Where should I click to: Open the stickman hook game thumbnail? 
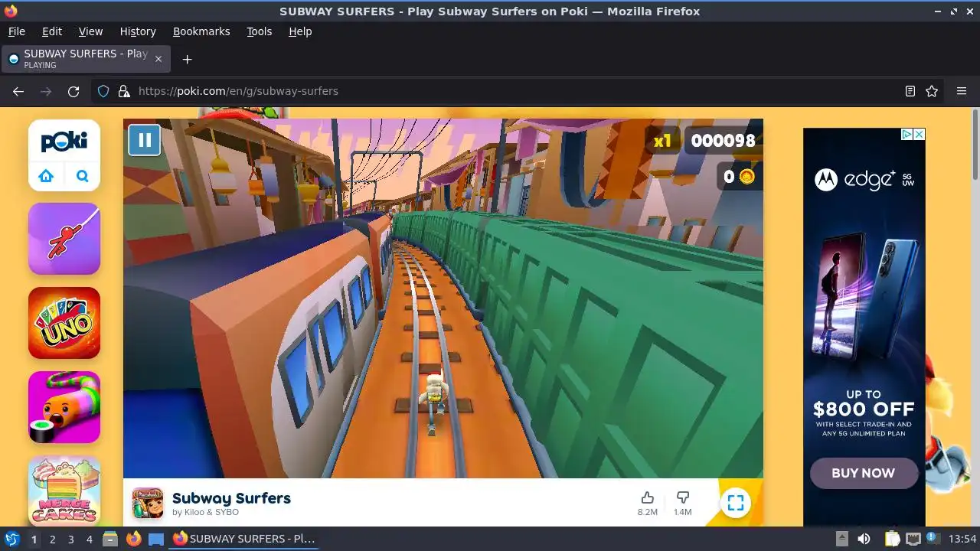[64, 239]
